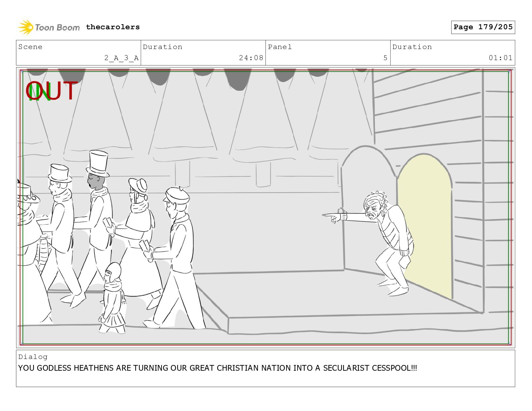Click the 'thecarolers' project title

pyautogui.click(x=113, y=27)
